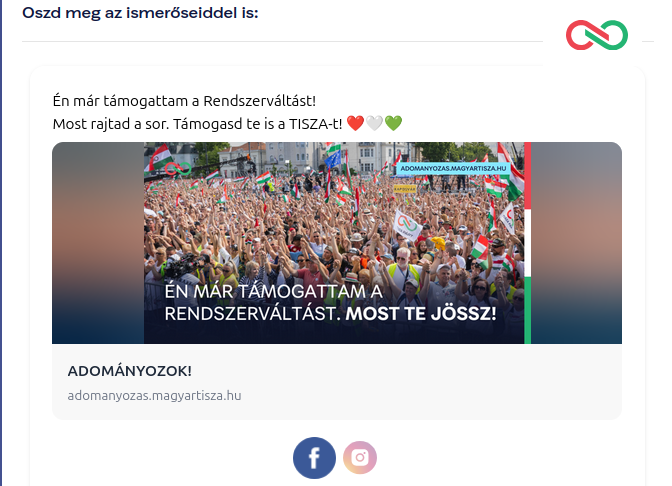Click the green heart emoji
Screen dimensions: 672x486
point(393,123)
